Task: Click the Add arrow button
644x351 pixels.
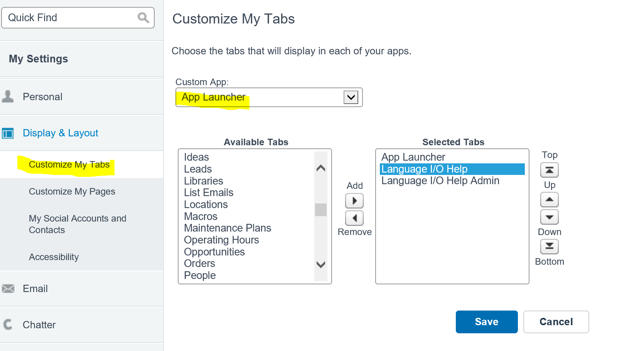Action: click(x=354, y=201)
